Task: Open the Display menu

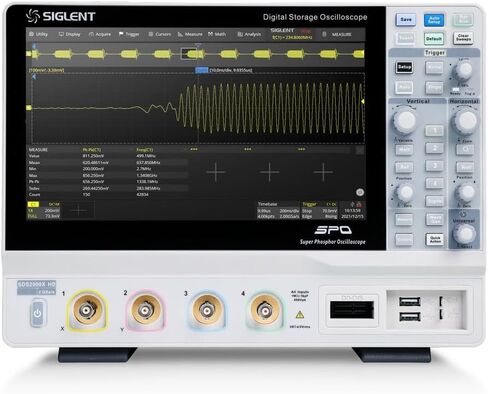Action: 69,34
